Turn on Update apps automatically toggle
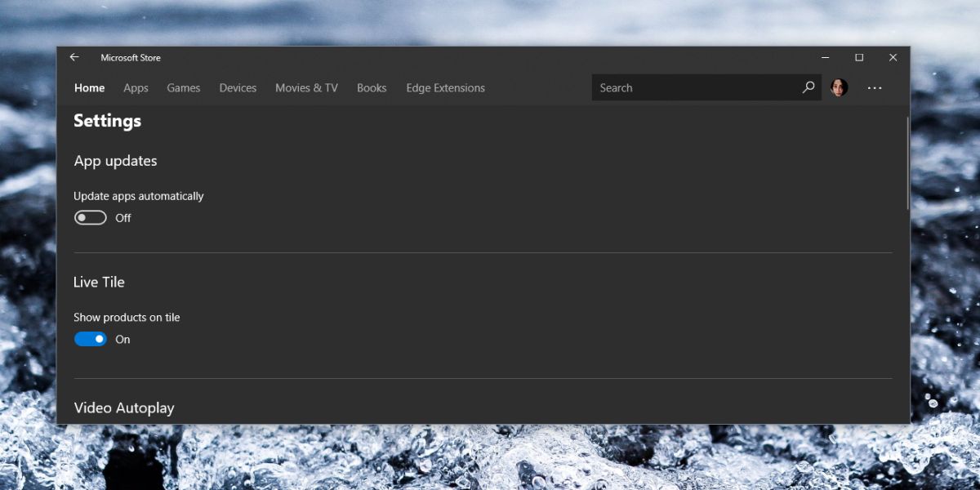The height and width of the screenshot is (490, 980). click(91, 218)
